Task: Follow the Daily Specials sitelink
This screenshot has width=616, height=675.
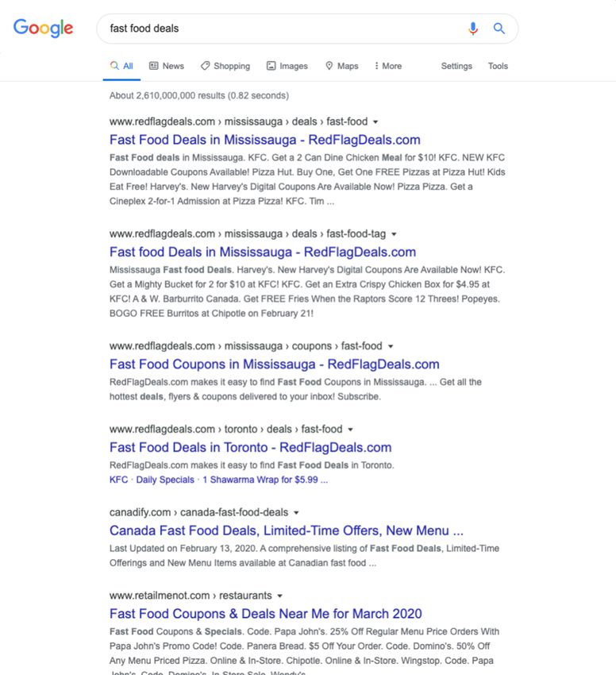Action: click(165, 480)
